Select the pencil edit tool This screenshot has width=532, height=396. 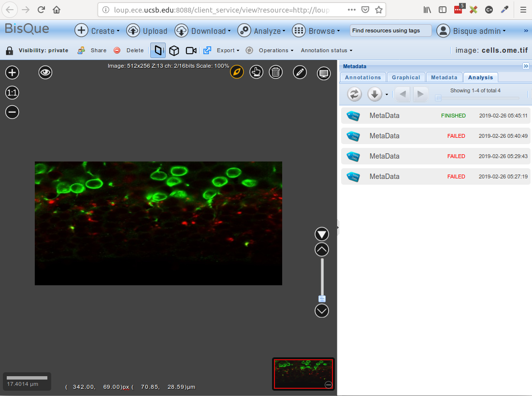coord(300,73)
